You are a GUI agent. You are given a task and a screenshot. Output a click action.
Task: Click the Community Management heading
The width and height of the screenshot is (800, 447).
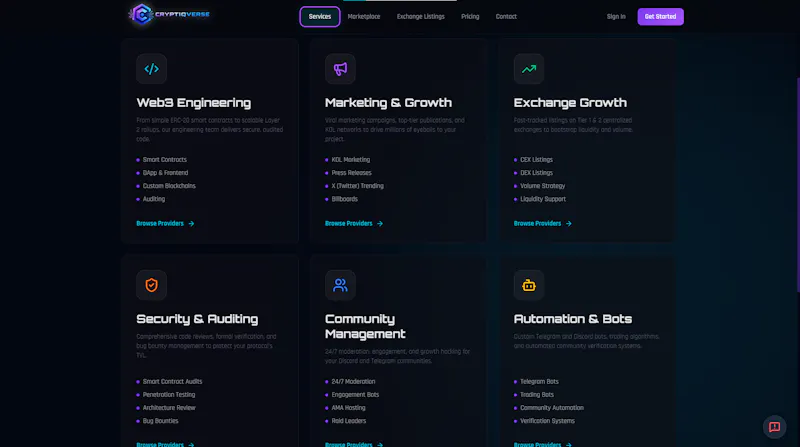point(365,326)
